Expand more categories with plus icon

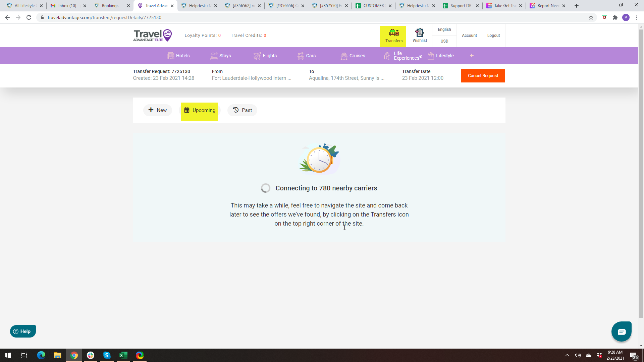[472, 56]
